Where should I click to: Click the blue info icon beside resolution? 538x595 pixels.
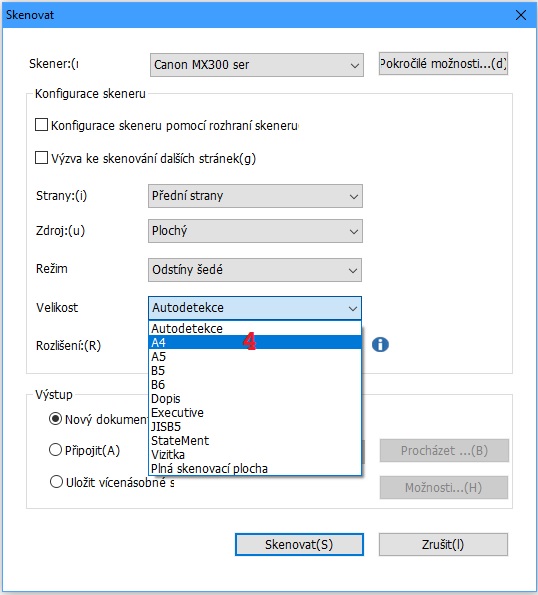click(x=380, y=345)
